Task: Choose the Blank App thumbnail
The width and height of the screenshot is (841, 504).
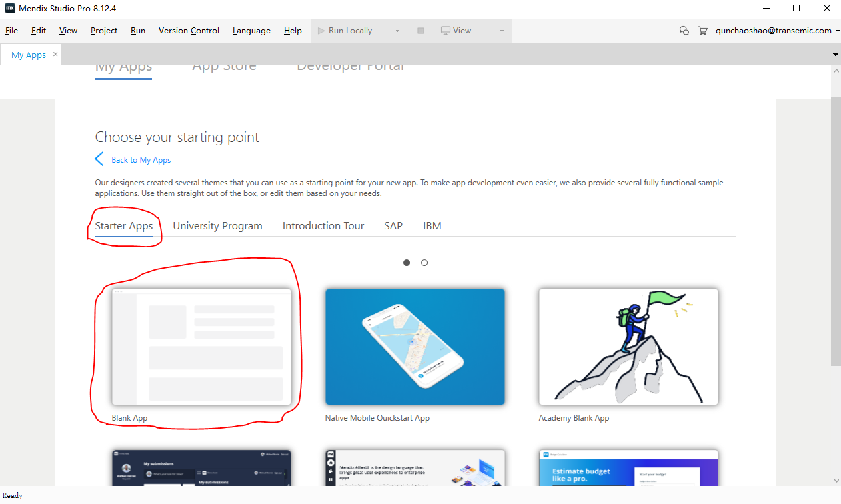Action: click(x=201, y=347)
